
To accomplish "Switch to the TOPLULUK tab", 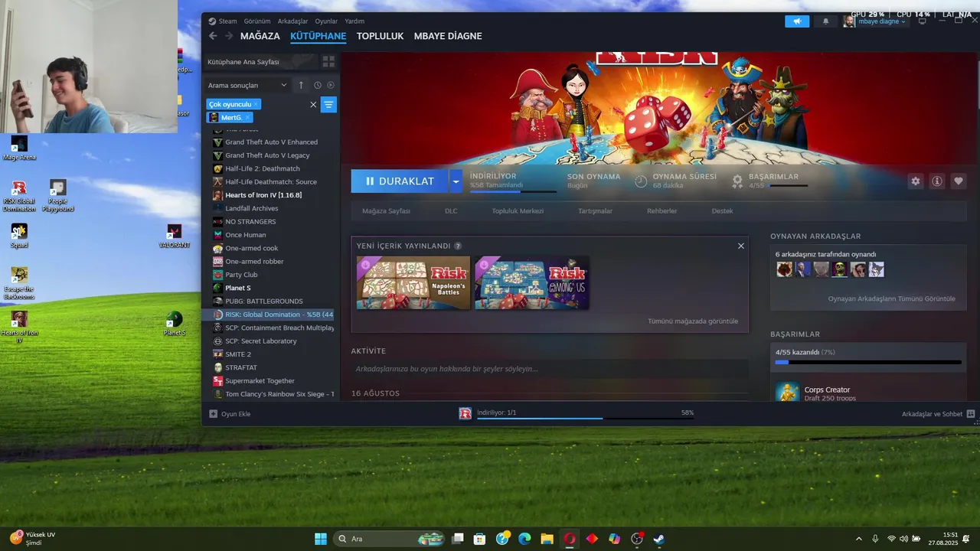I will click(380, 36).
